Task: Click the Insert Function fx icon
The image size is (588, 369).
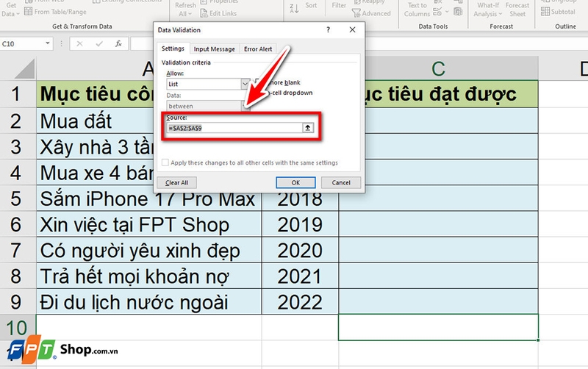Action: [x=118, y=44]
